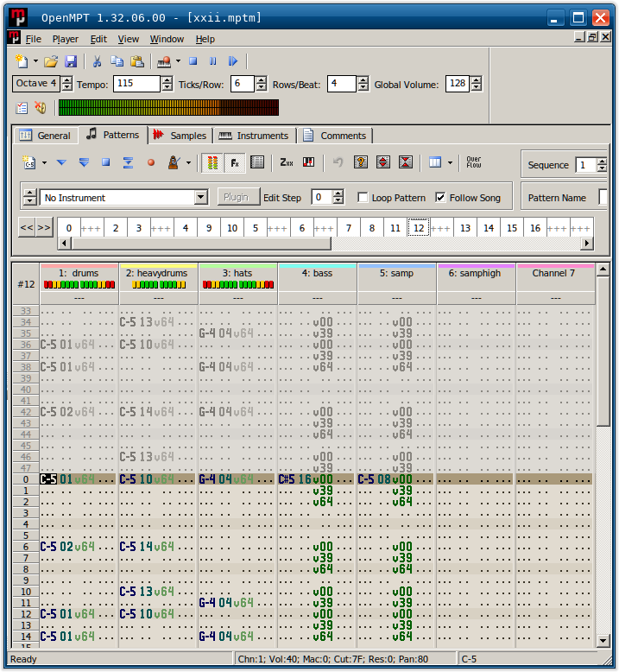The width and height of the screenshot is (619, 672).
Task: Click the Cut scissors icon
Action: click(x=98, y=61)
